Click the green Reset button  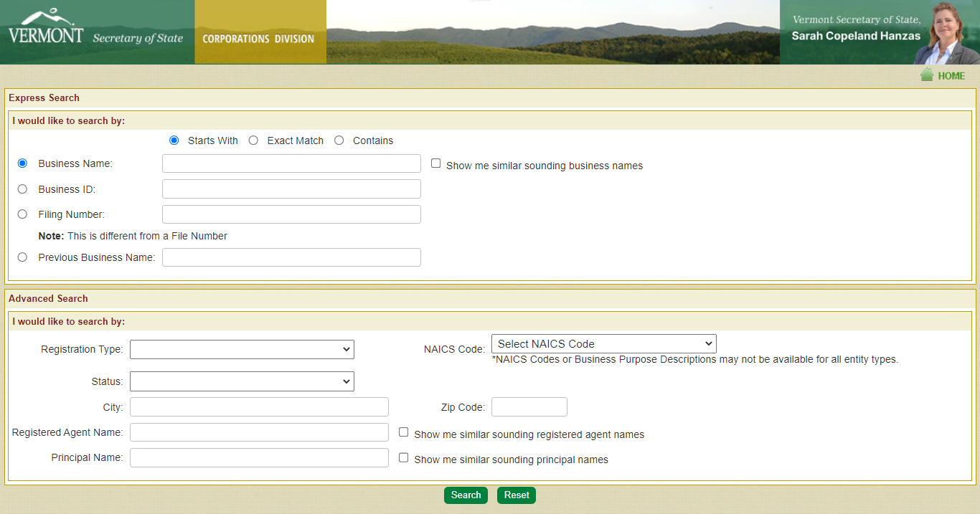coord(517,495)
